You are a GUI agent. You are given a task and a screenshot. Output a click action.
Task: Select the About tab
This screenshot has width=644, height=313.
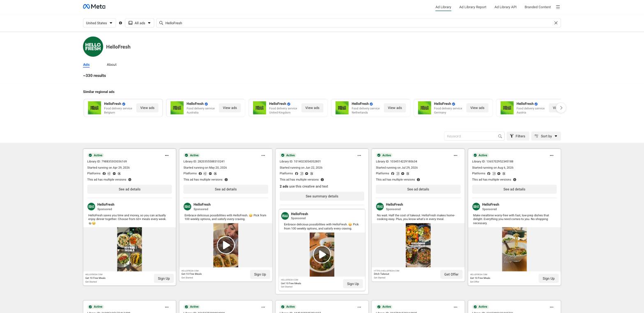[112, 65]
